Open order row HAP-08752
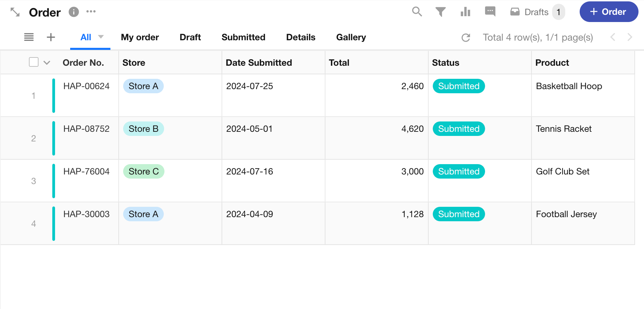The width and height of the screenshot is (644, 309). coord(86,129)
